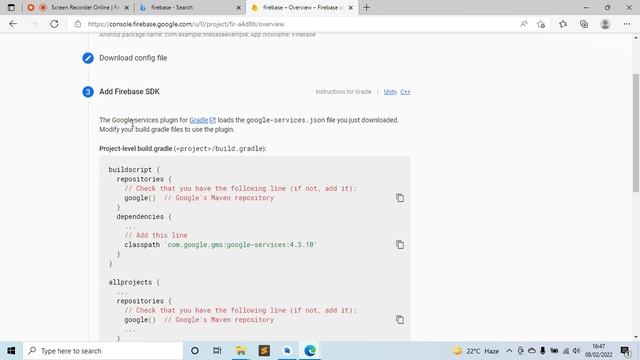Open Microsoft Edge from the taskbar
This screenshot has height=360, width=640.
coord(310,351)
